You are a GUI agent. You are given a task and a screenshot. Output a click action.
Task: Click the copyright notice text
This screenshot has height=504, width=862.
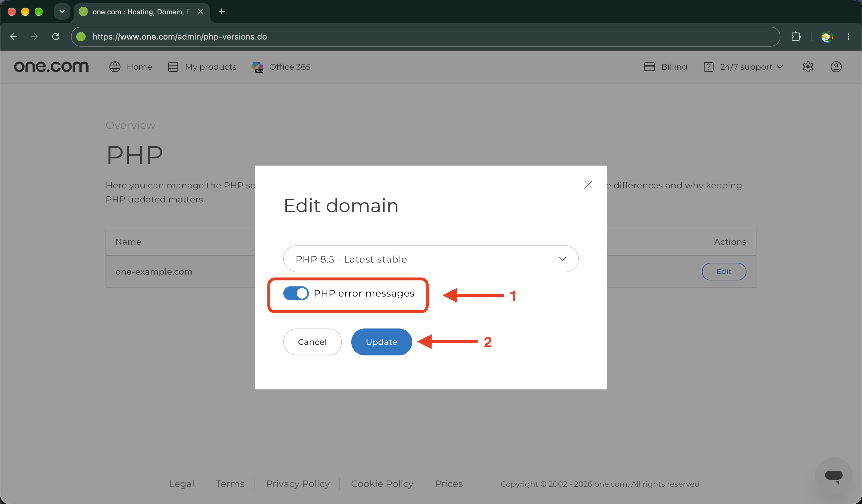600,484
